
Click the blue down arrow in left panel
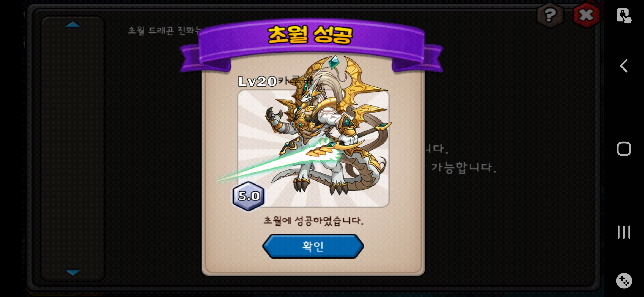[73, 272]
